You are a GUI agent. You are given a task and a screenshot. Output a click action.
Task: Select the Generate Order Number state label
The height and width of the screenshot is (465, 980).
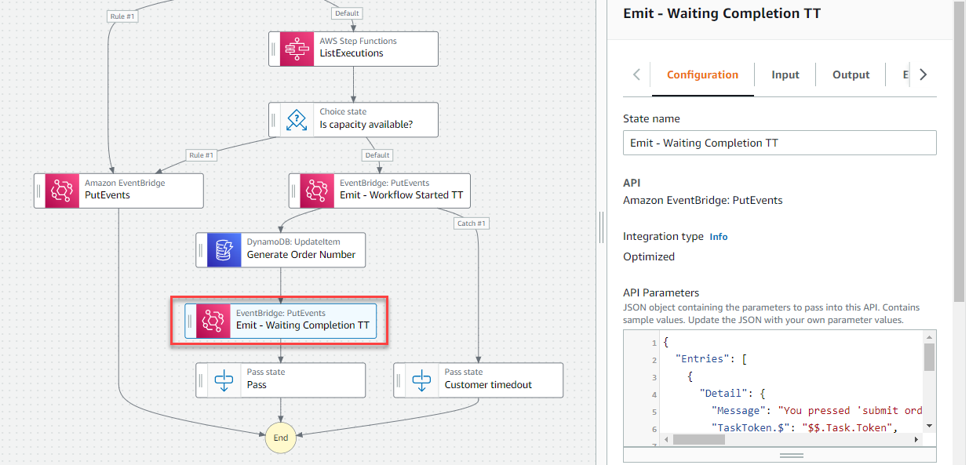(x=301, y=255)
